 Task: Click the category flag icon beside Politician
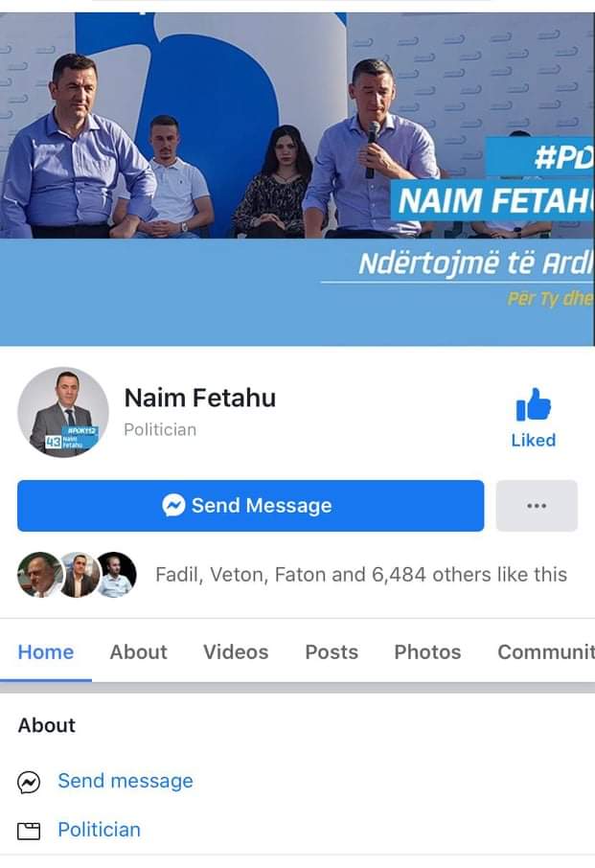(29, 832)
